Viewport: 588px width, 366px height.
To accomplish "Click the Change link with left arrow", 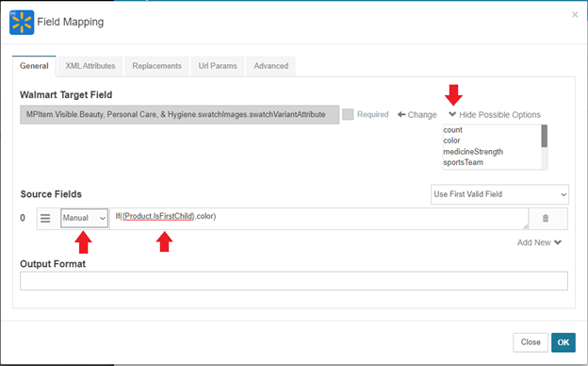I will pos(417,114).
